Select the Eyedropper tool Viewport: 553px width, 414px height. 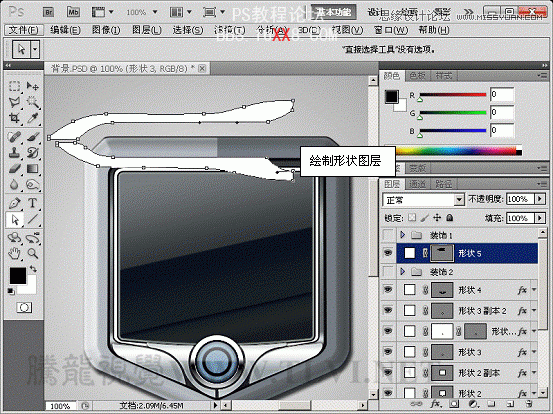coord(33,118)
